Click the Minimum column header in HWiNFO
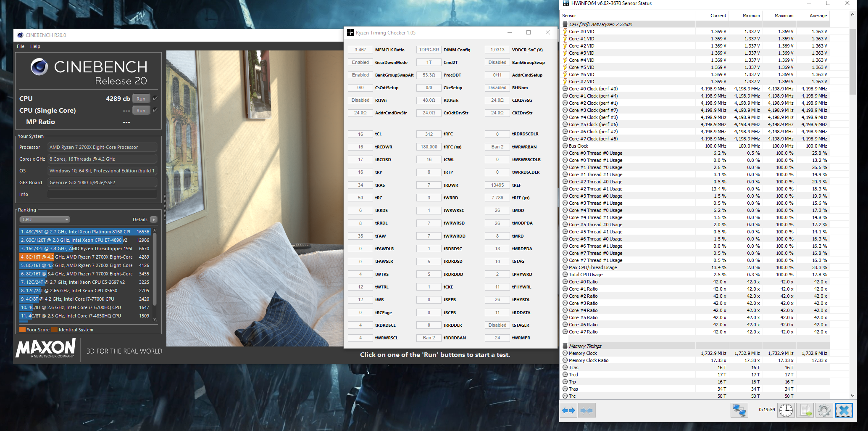This screenshot has width=868, height=431. (x=746, y=16)
